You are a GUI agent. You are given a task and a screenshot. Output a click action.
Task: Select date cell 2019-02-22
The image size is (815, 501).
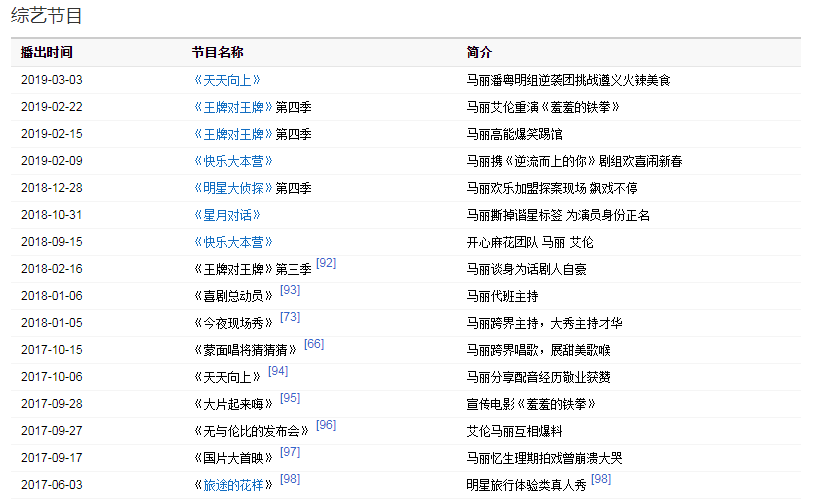tap(51, 107)
